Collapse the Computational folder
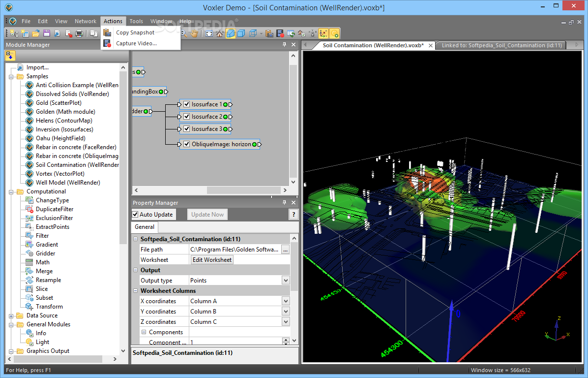 click(x=11, y=192)
